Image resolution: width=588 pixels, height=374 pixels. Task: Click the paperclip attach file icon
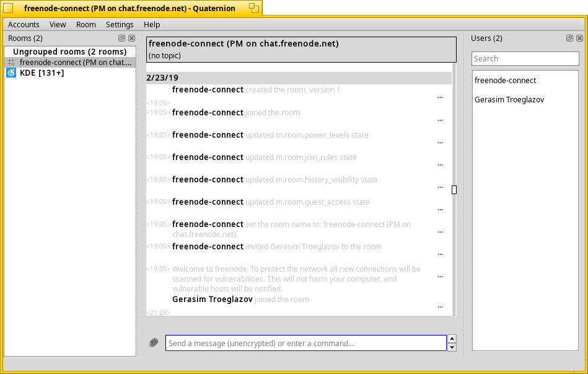click(154, 342)
